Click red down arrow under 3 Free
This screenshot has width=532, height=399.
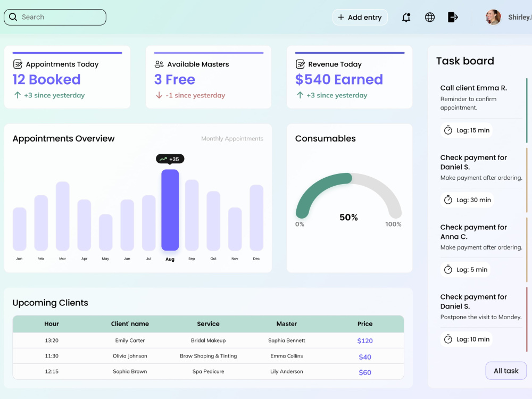159,95
